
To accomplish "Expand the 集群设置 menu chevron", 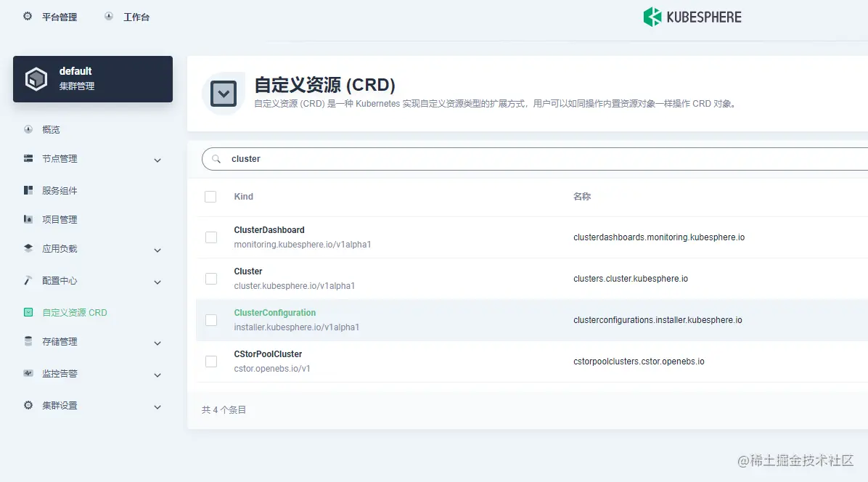I will [x=157, y=407].
